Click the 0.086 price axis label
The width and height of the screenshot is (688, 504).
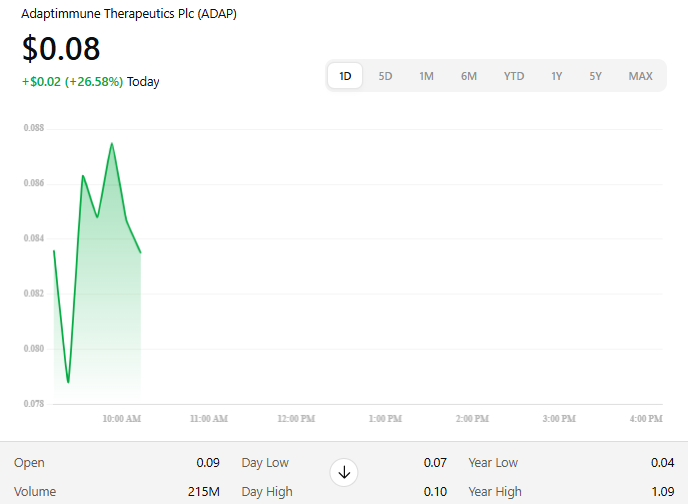coord(34,183)
